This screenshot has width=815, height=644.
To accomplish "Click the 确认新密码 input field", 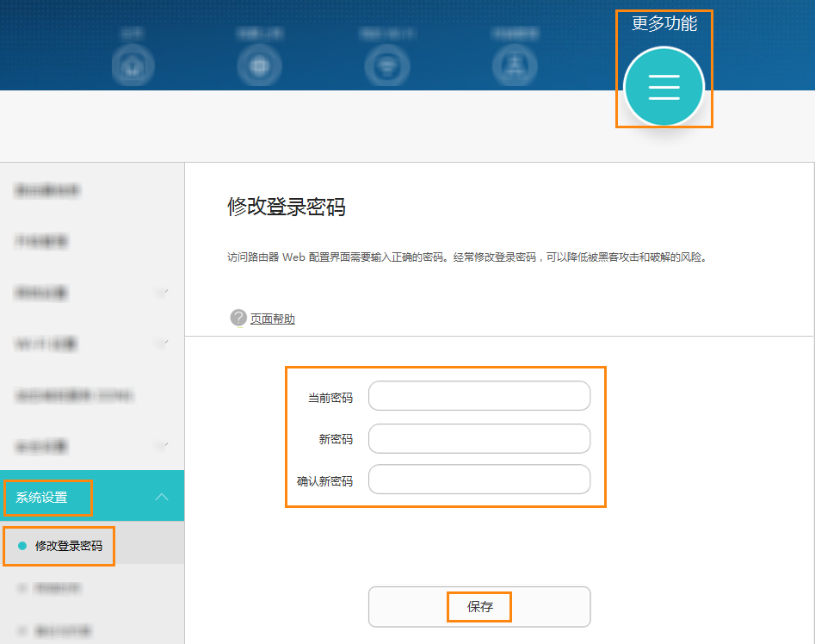I will pos(479,479).
